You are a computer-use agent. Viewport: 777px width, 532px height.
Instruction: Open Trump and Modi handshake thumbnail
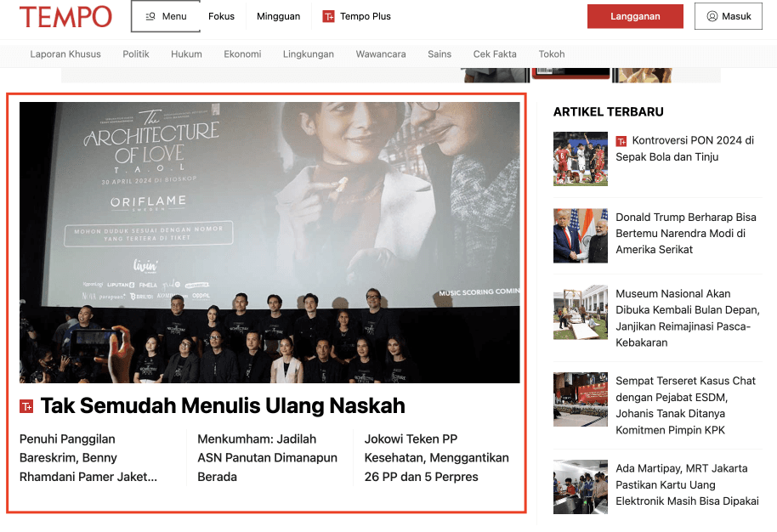[581, 235]
